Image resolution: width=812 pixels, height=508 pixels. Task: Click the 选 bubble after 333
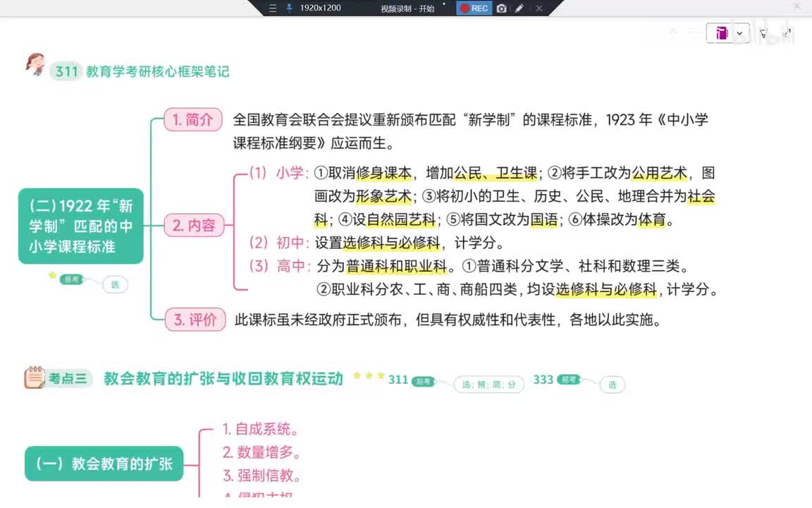613,385
